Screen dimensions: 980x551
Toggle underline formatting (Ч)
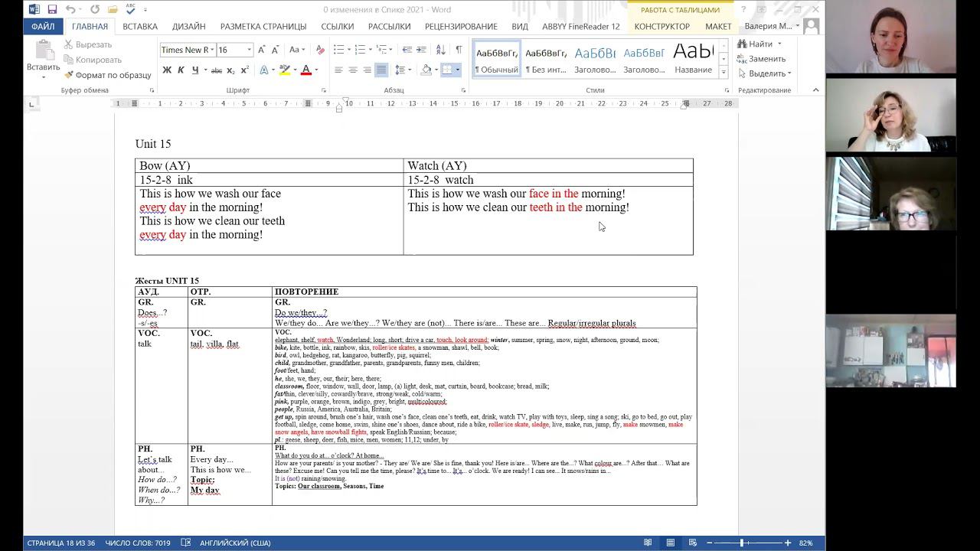pos(195,70)
